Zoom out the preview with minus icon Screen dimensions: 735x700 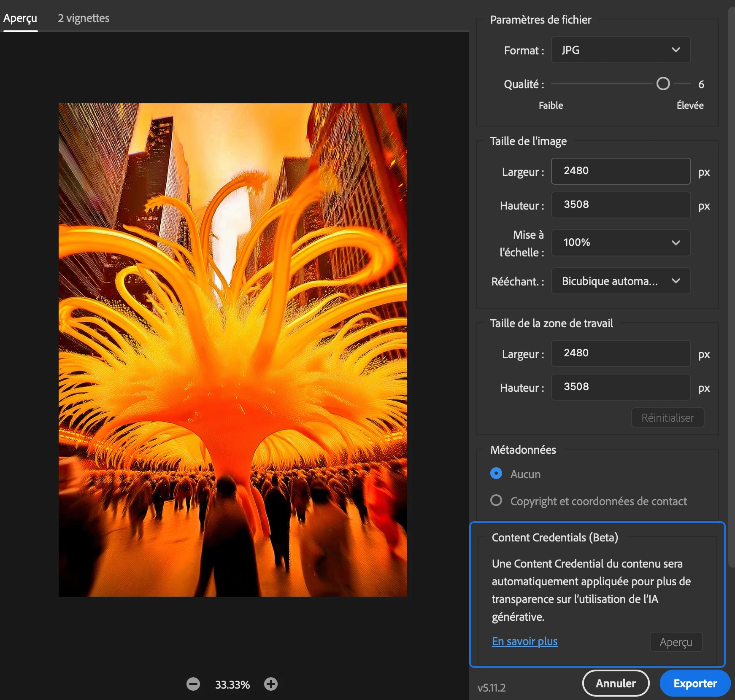click(x=193, y=684)
